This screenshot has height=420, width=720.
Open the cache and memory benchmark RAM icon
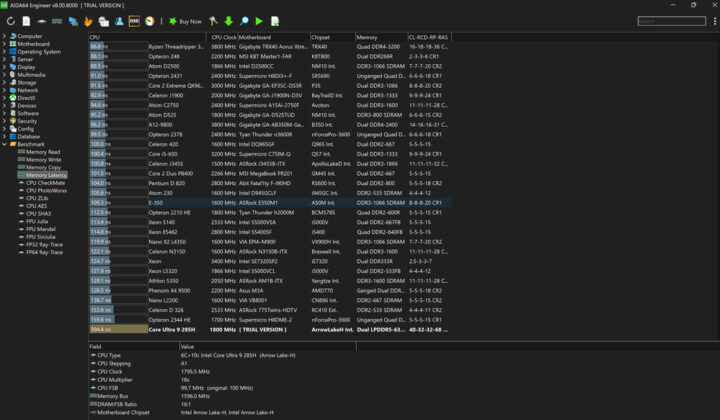pos(57,21)
